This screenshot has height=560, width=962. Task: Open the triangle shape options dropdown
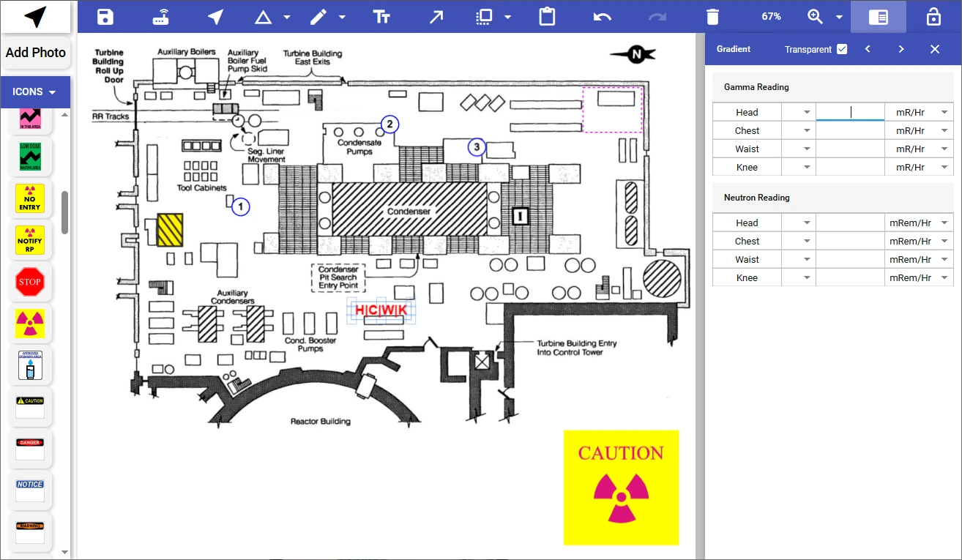pyautogui.click(x=287, y=18)
